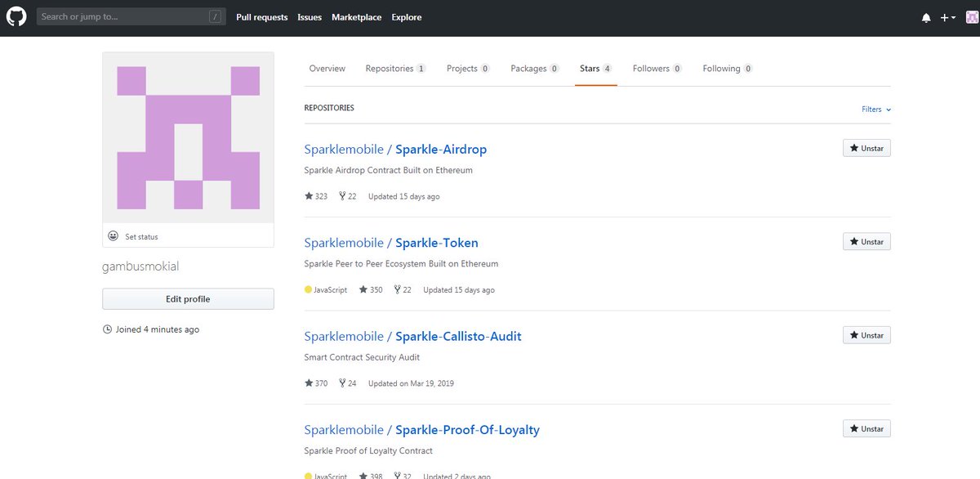Open the Sparkle-Token repository link
Image resolution: width=980 pixels, height=479 pixels.
pyautogui.click(x=437, y=243)
